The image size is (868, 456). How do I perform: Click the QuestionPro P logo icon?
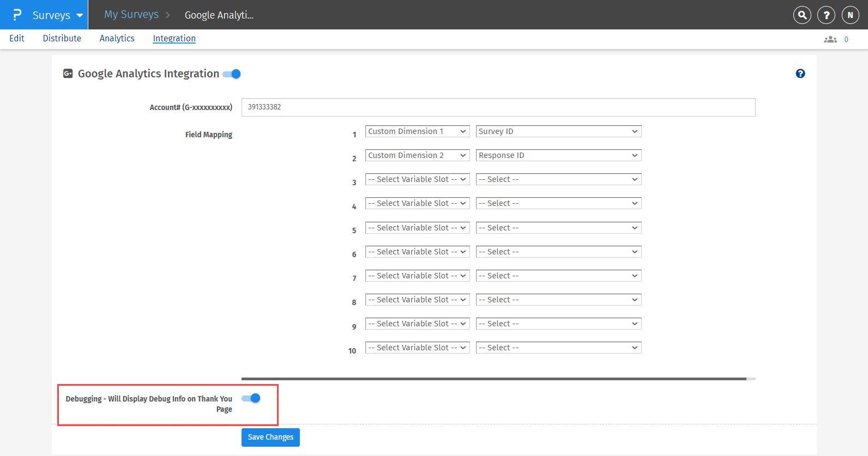[x=17, y=15]
